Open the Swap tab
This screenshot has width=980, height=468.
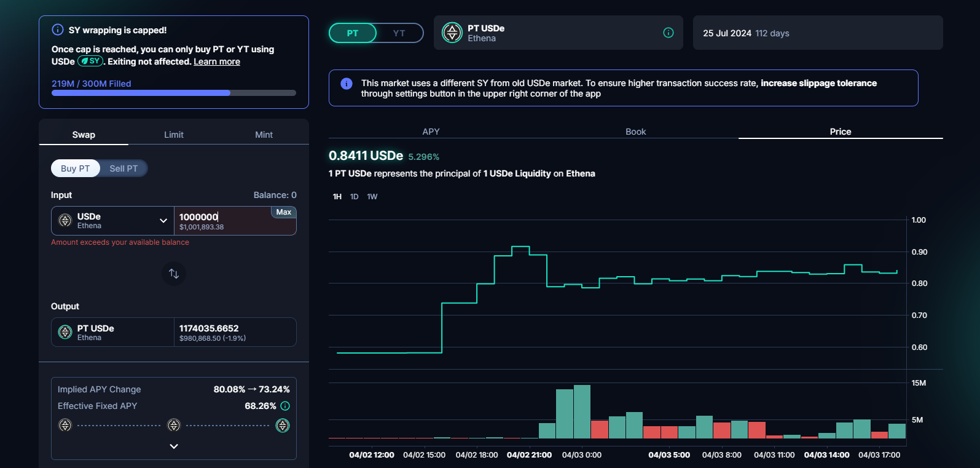pyautogui.click(x=84, y=135)
